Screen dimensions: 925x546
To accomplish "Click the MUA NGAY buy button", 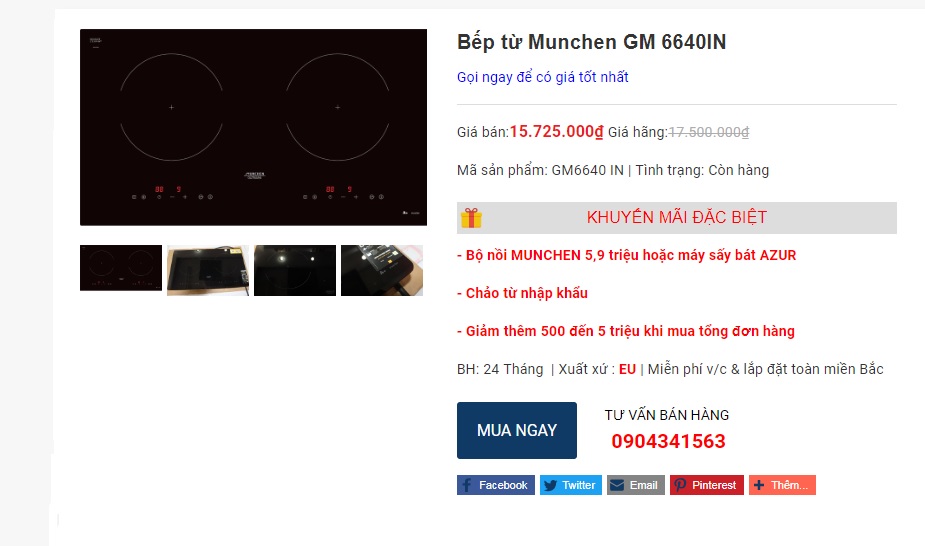I will (517, 430).
